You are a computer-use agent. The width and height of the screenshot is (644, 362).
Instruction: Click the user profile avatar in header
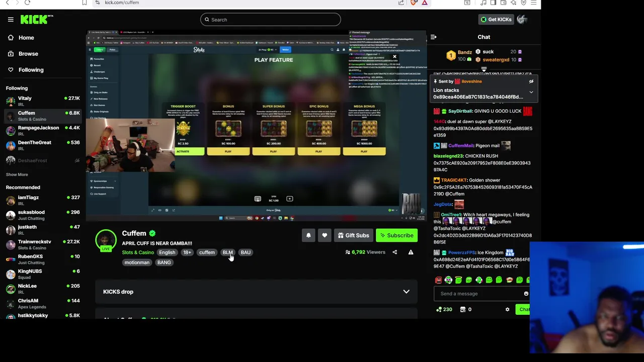(x=522, y=20)
